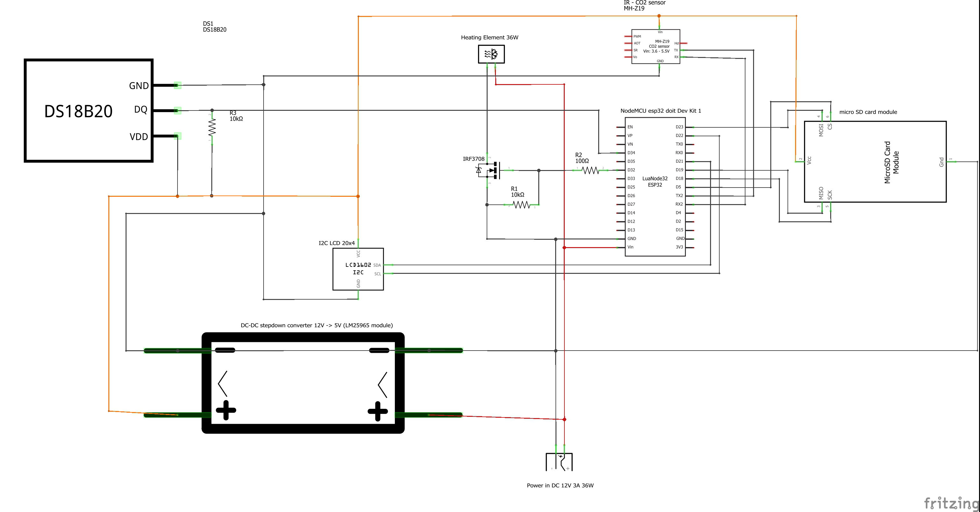Select the MicroSD Card Module block

tap(875, 161)
